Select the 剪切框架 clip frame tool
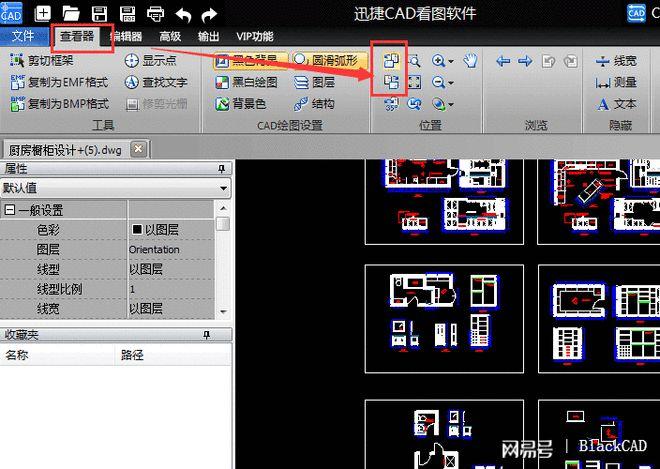660x469 pixels. point(41,61)
